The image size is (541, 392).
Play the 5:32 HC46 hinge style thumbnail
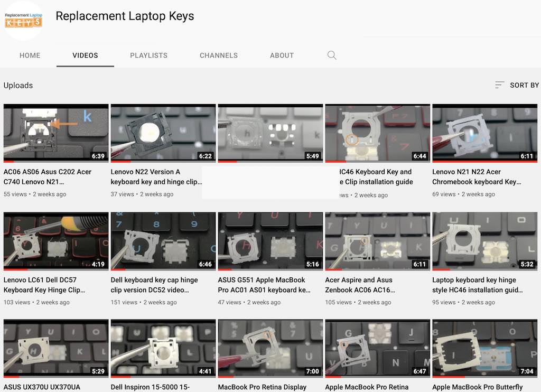click(x=484, y=241)
